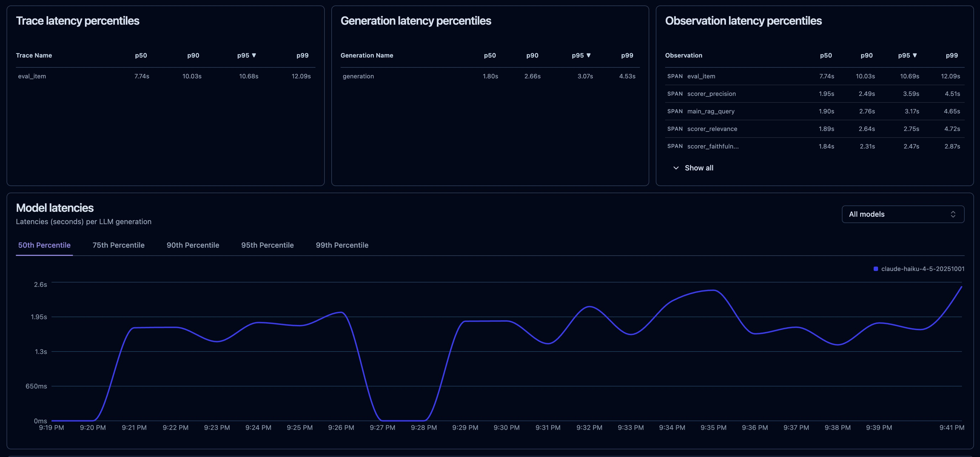The width and height of the screenshot is (980, 457).
Task: Select the eval_item observation name
Action: (x=701, y=76)
